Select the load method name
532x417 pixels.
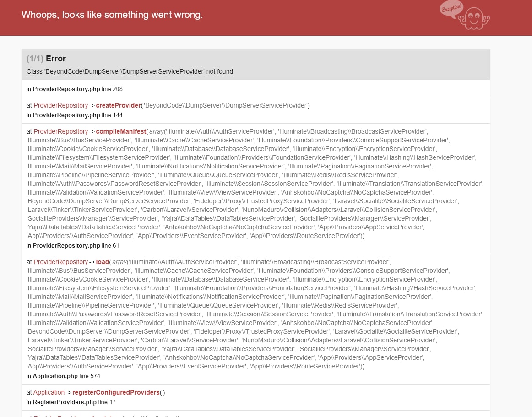102,262
